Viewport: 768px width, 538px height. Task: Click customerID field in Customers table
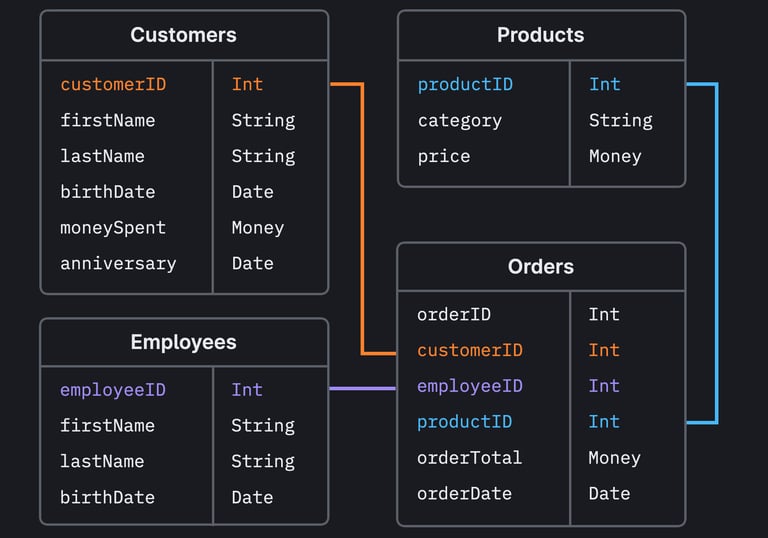pos(113,84)
